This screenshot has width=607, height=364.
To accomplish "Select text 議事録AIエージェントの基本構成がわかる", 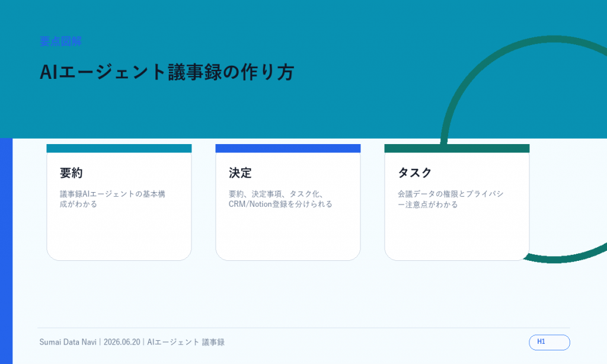I will coord(112,199).
